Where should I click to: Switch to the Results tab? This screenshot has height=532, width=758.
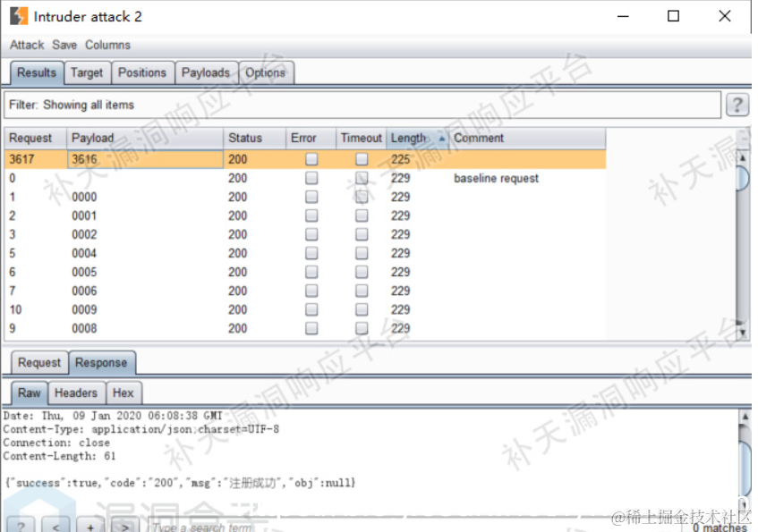click(x=37, y=72)
